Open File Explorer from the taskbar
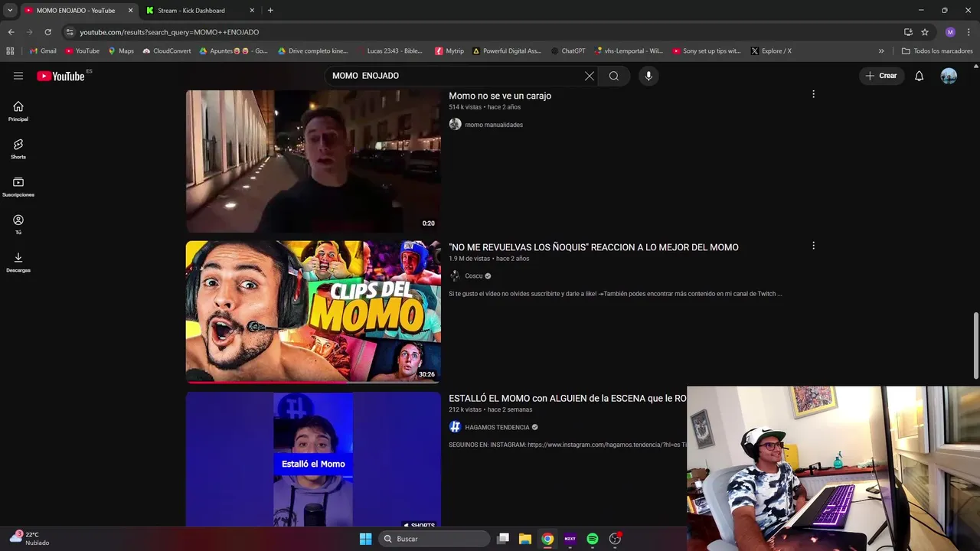Screen dimensions: 980x551 coord(525,539)
